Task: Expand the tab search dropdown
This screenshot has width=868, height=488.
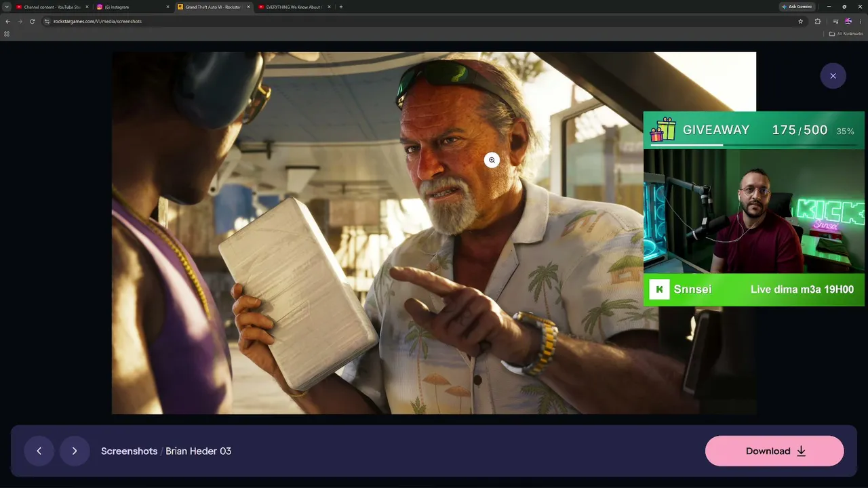Action: pyautogui.click(x=6, y=7)
